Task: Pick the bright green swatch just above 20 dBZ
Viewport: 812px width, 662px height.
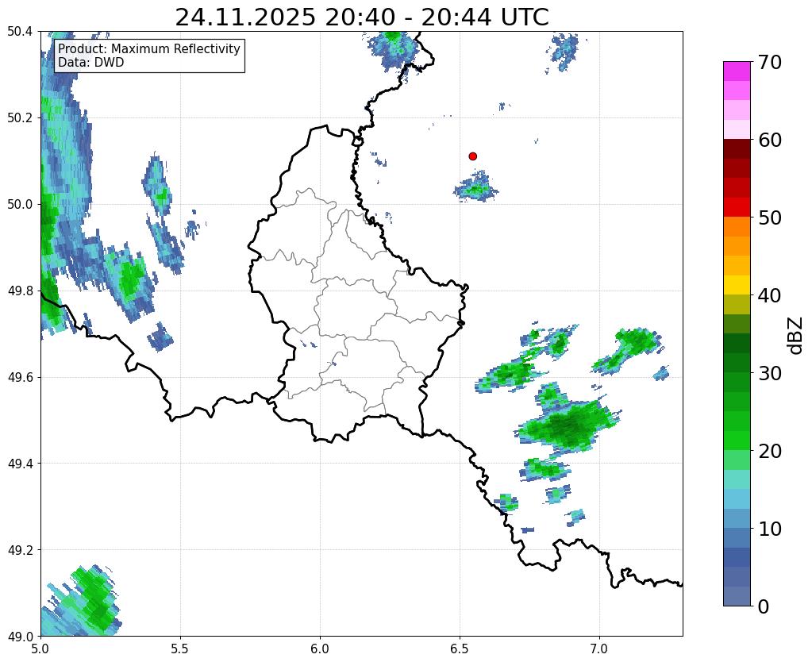Action: click(x=737, y=441)
